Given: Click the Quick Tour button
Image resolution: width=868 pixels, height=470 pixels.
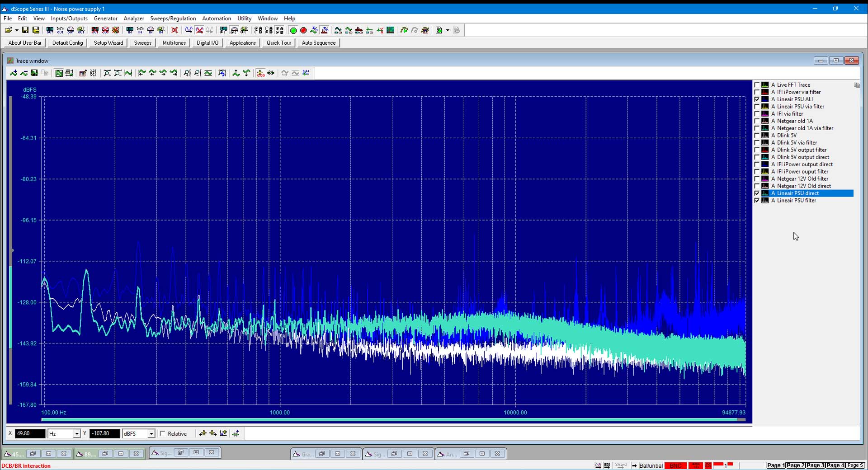Looking at the screenshot, I should (279, 43).
